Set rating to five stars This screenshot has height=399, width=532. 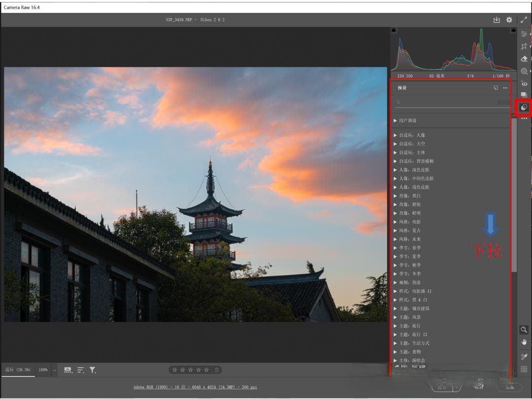206,370
